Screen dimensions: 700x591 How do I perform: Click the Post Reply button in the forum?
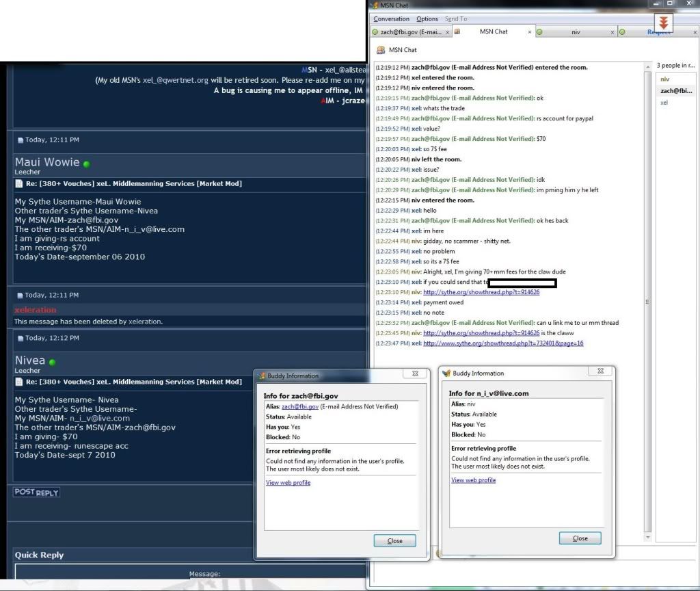click(x=37, y=492)
